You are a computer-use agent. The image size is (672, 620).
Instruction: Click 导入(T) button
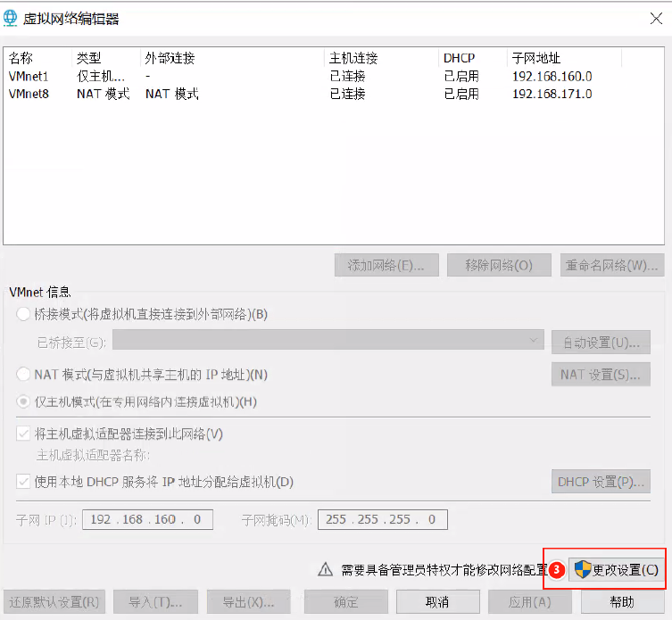point(155,602)
